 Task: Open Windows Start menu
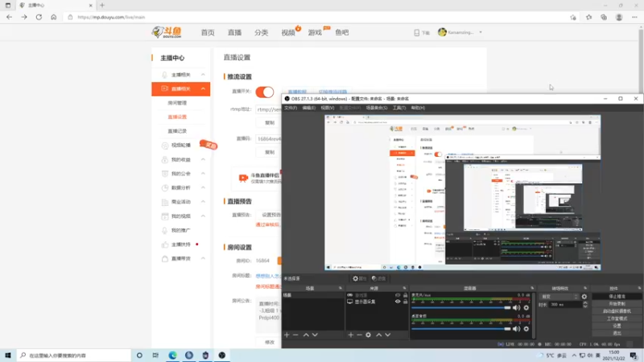(8, 355)
